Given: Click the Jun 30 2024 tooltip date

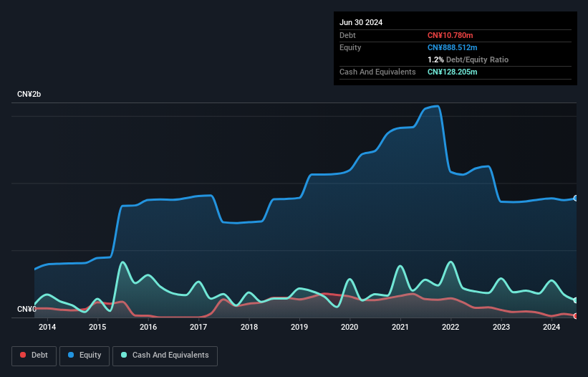Looking at the screenshot, I should tap(361, 22).
